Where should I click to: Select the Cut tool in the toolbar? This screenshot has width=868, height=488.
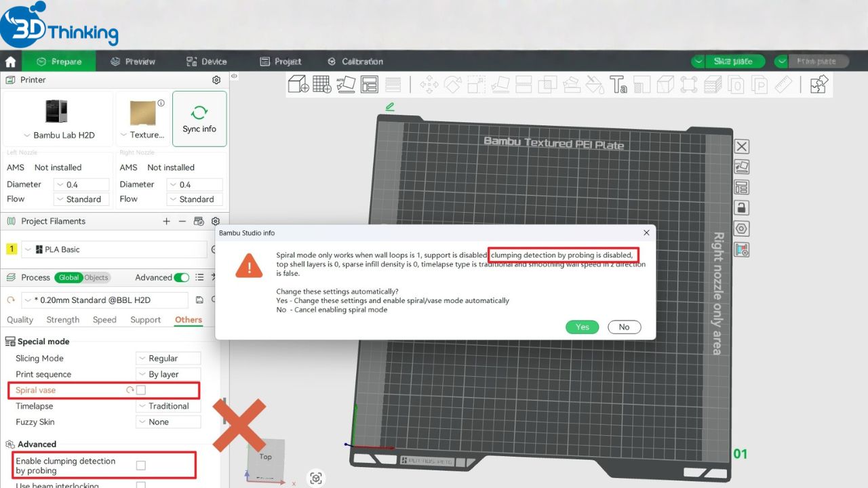[x=524, y=85]
